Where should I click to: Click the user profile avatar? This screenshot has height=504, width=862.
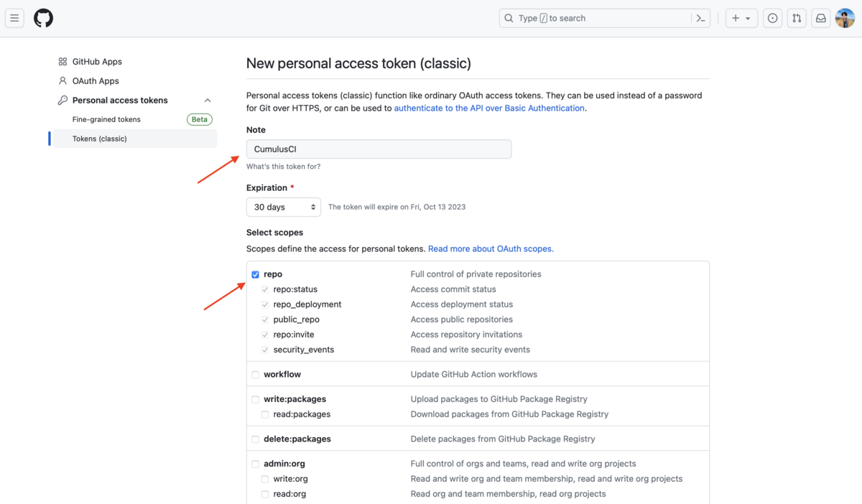(845, 18)
